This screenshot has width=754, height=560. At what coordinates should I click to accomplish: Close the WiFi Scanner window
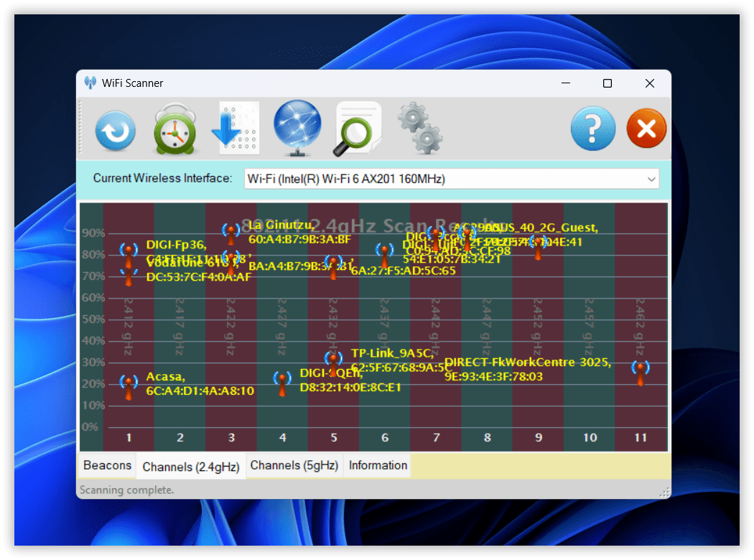click(x=650, y=83)
